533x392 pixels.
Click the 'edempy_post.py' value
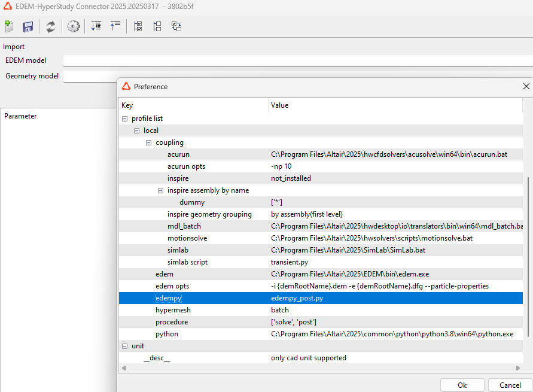pos(297,298)
